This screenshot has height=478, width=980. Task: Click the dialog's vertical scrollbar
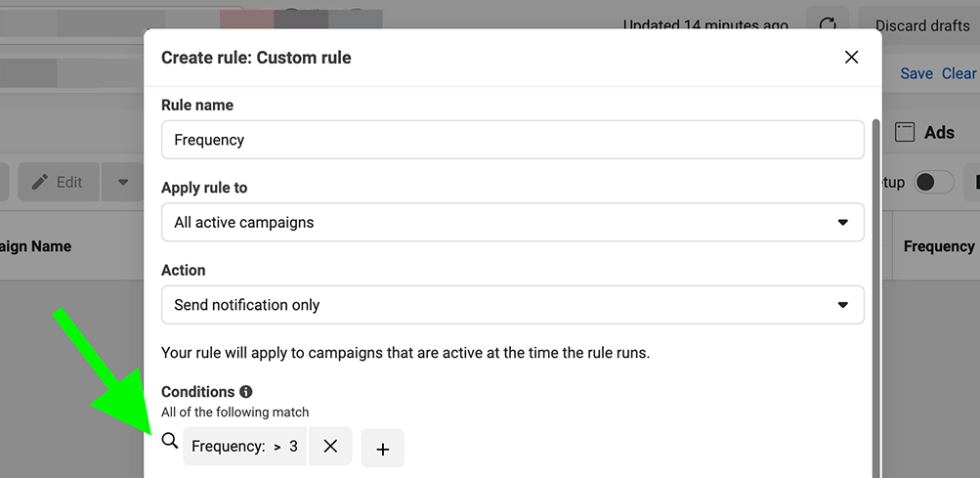pos(876,293)
